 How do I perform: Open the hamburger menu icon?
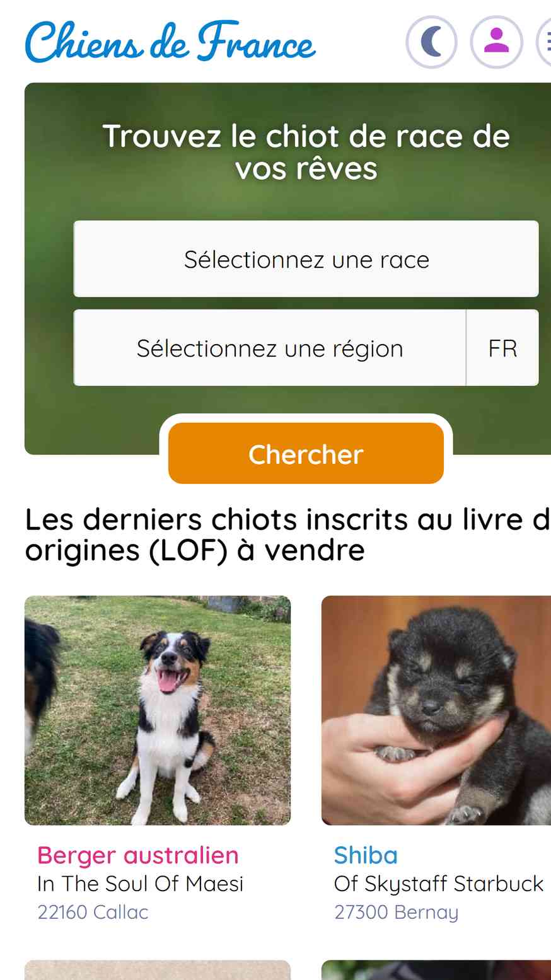[x=544, y=42]
